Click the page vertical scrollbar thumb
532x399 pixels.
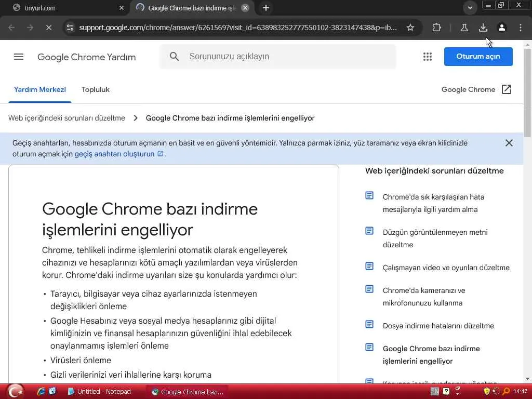pyautogui.click(x=527, y=92)
